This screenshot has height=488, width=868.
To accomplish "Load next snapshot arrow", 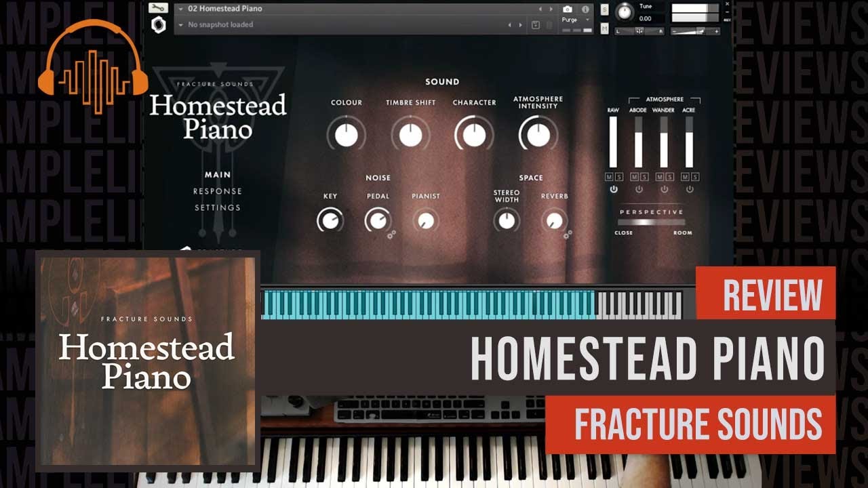I will 520,25.
